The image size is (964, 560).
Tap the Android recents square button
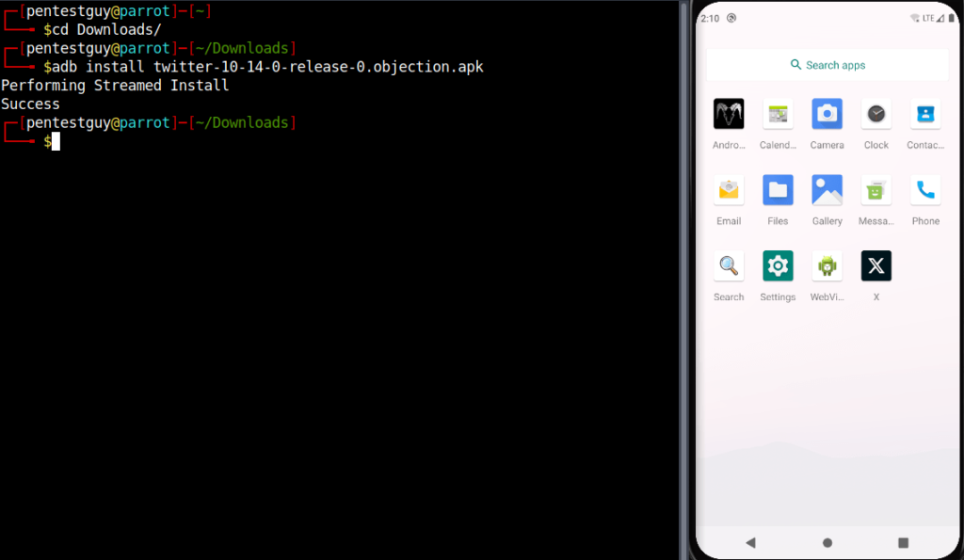click(903, 543)
